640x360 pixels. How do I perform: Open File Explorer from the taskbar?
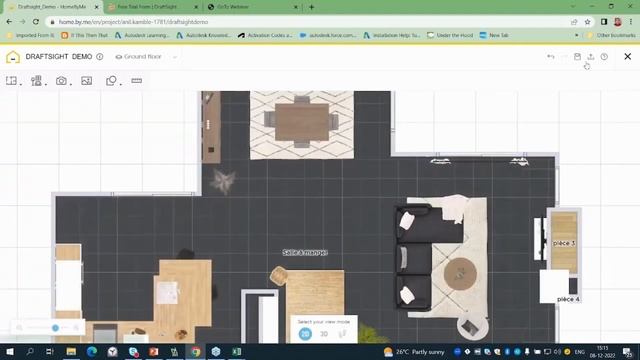pyautogui.click(x=71, y=351)
